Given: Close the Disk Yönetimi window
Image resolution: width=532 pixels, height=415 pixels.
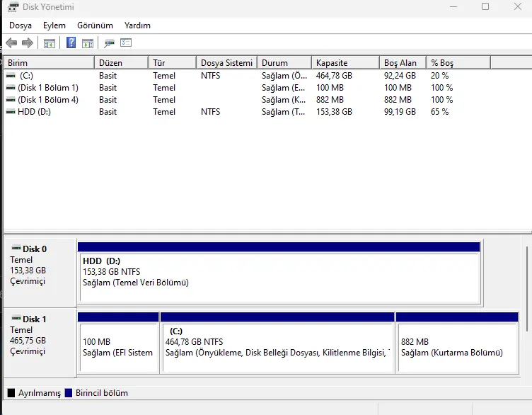Looking at the screenshot, I should [517, 7].
